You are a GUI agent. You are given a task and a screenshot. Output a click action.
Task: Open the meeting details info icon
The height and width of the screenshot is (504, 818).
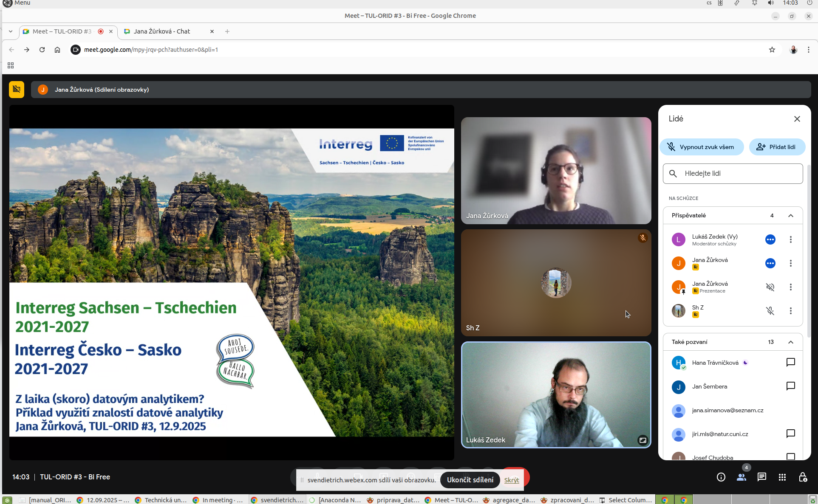721,477
